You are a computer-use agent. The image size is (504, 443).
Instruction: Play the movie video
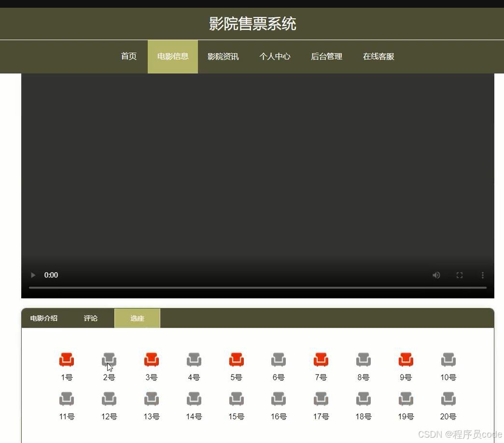pos(33,275)
